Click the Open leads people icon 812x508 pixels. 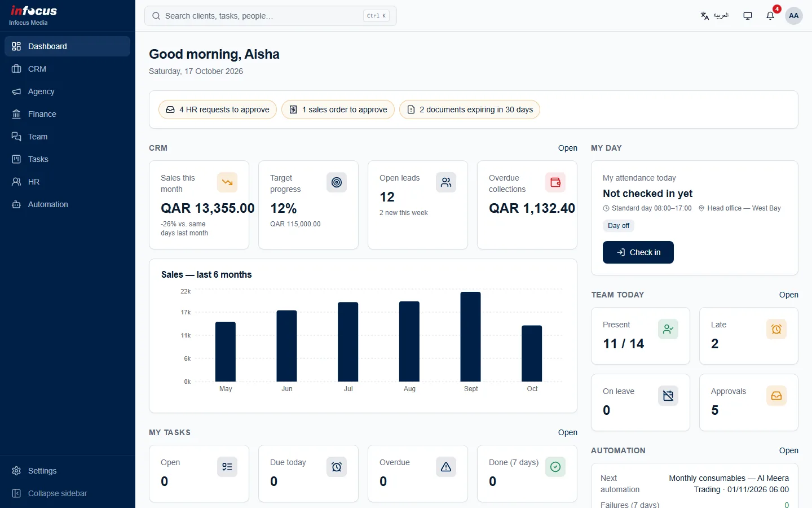point(446,182)
